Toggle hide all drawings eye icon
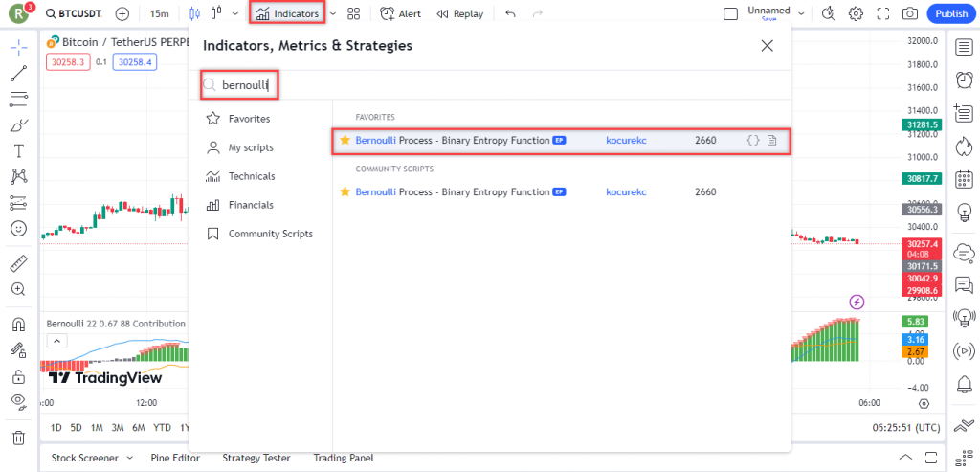Image resolution: width=980 pixels, height=472 pixels. 19,402
